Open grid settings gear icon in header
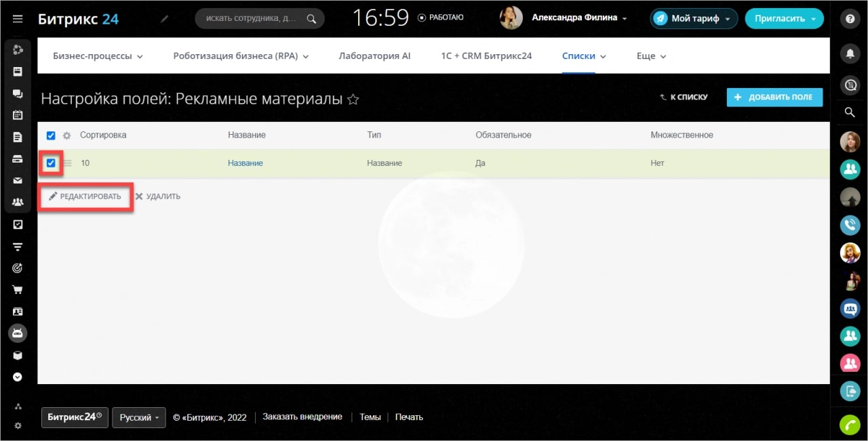 (66, 135)
